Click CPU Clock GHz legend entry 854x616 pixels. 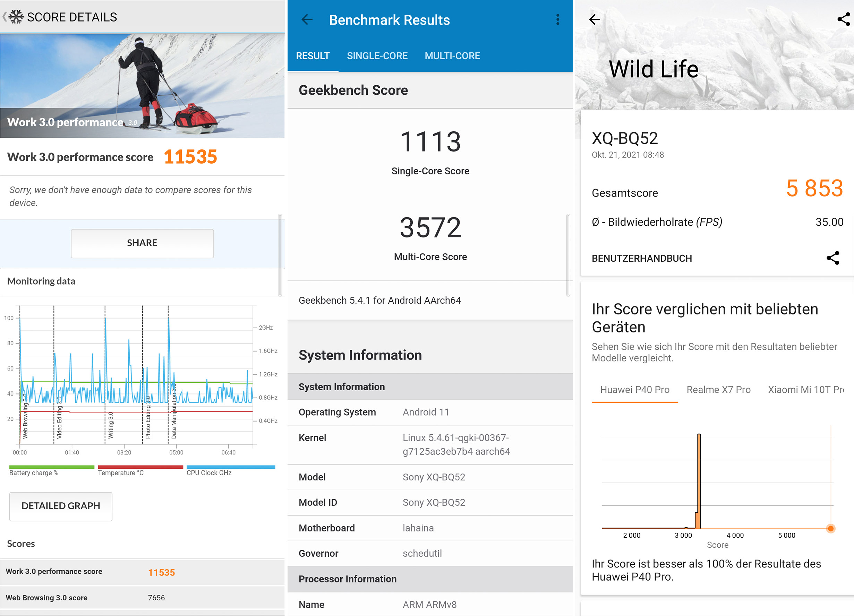tap(231, 470)
